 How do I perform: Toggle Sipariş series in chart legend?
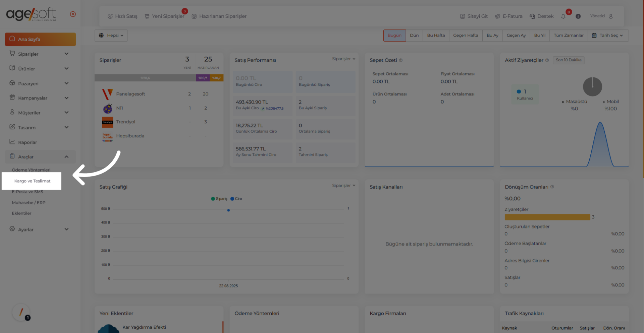[219, 199]
